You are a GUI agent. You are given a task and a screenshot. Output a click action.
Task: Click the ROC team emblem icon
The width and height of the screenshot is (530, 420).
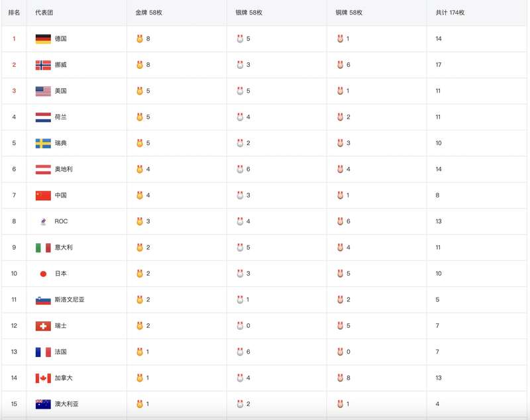(43, 222)
